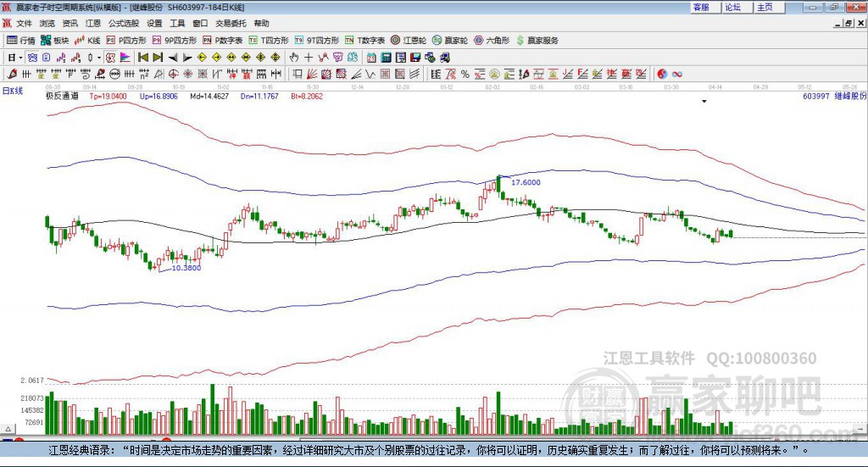Open the 9P四方形 tool
Image resolution: width=868 pixels, height=467 pixels.
[175, 41]
